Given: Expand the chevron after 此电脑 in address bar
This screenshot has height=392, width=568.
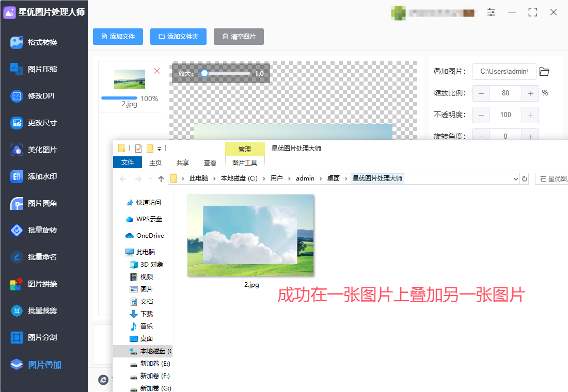Looking at the screenshot, I should click(214, 179).
